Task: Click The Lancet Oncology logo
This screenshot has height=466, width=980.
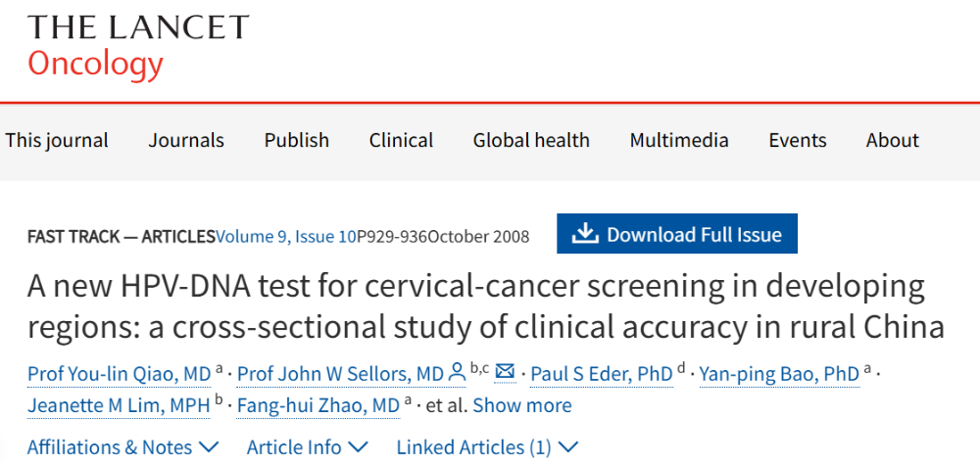Action: tap(138, 46)
